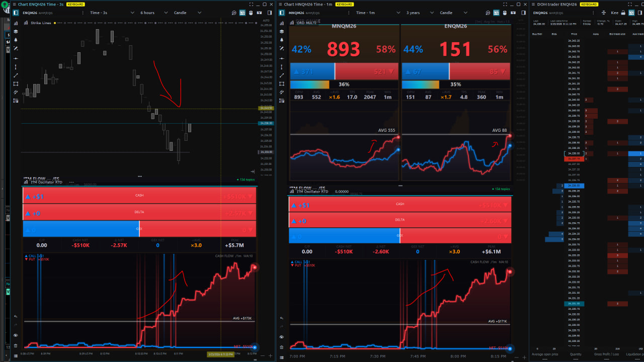Click the plus zoom button on ENQM26 chart

(x=270, y=355)
